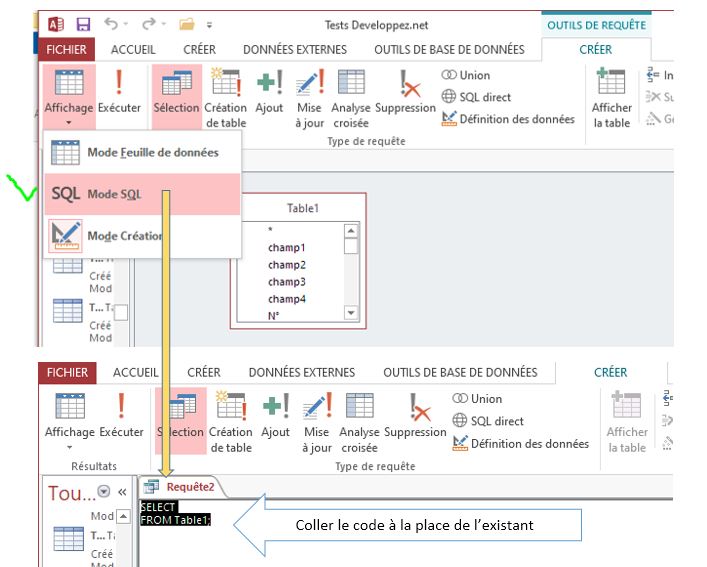Open OUTILS DE BASE DE DONNÉES tab, upper ribbon
Screen dimensions: 707x567
point(450,50)
